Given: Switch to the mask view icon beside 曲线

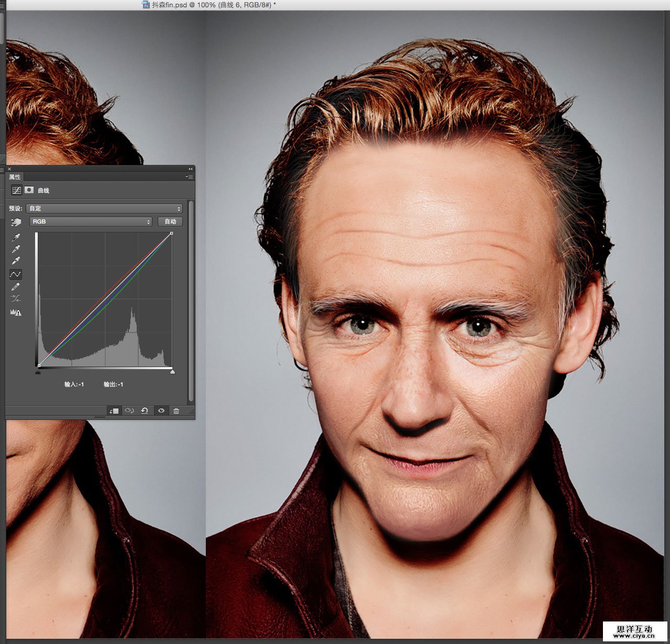Looking at the screenshot, I should coord(29,190).
